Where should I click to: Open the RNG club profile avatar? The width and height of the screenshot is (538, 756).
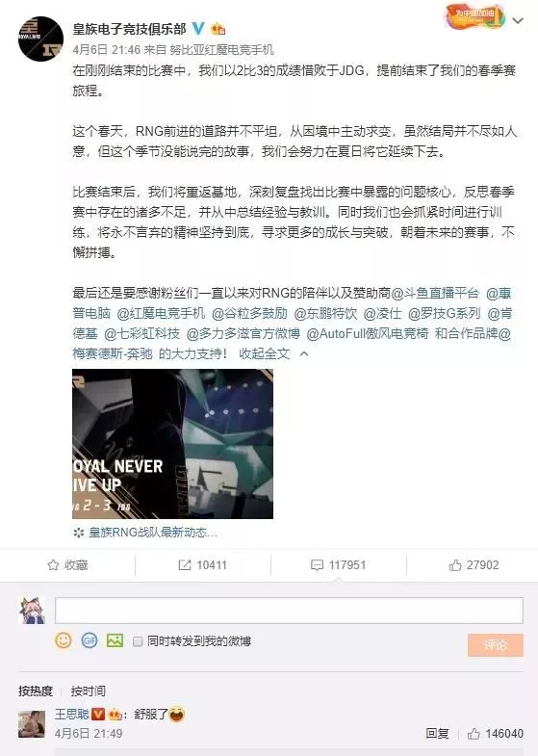41,39
